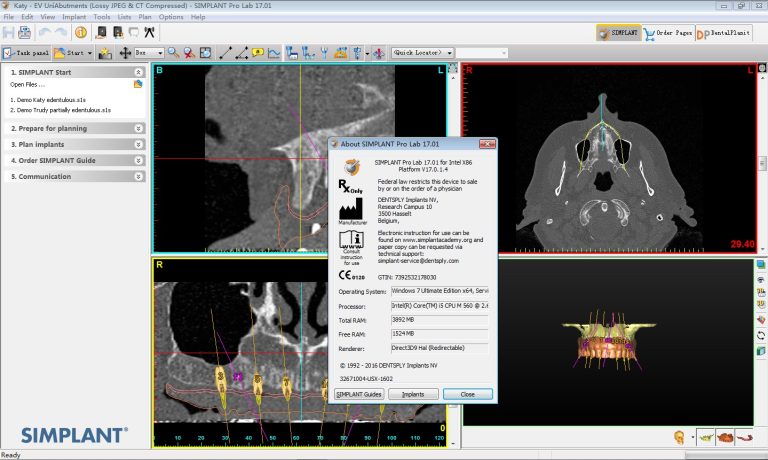Select the red nerve model thumbnail

pyautogui.click(x=744, y=437)
